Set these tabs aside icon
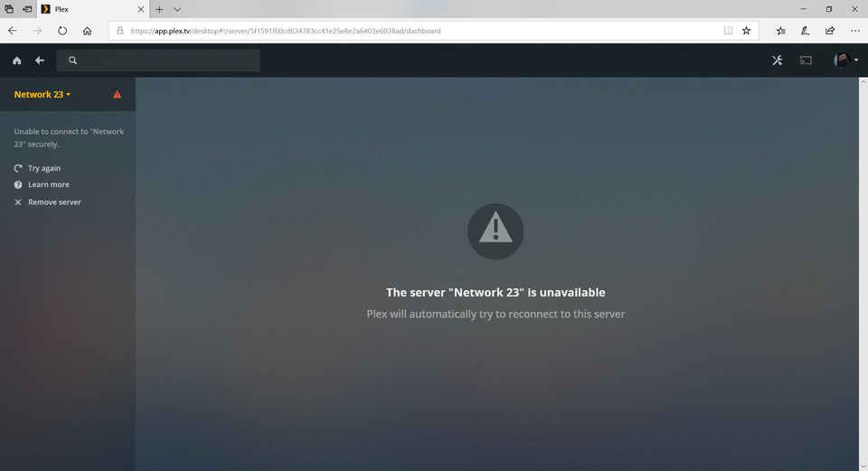 coord(26,9)
